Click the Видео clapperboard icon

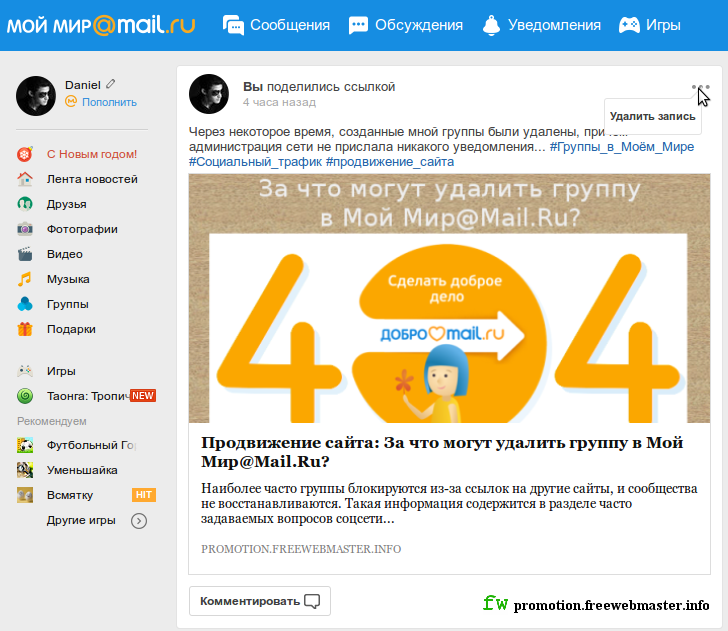coord(25,254)
